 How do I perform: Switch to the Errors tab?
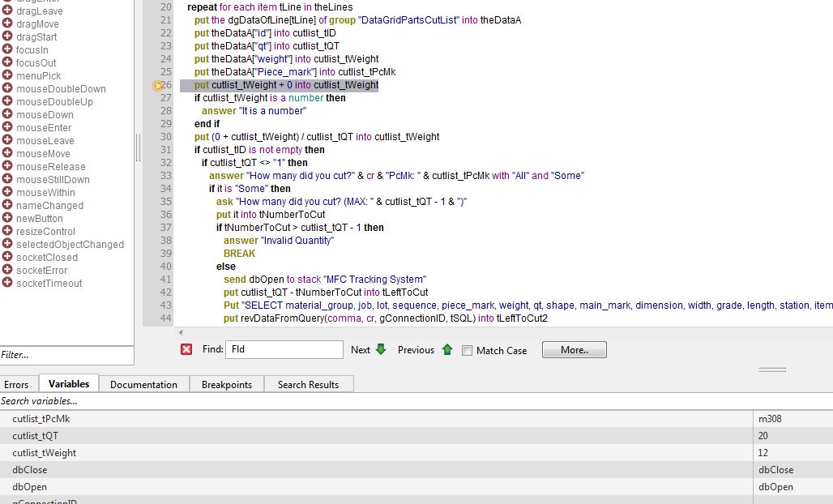click(16, 384)
